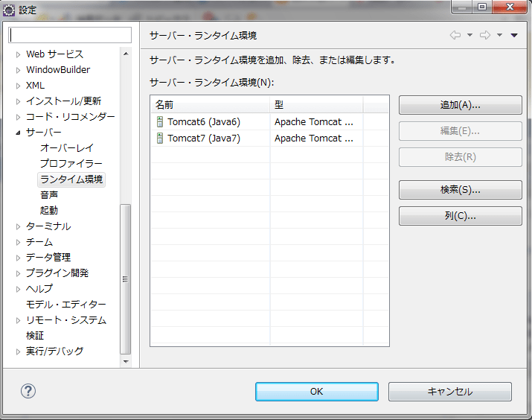
Task: Select プロファイラー in the tree
Action: coord(71,164)
